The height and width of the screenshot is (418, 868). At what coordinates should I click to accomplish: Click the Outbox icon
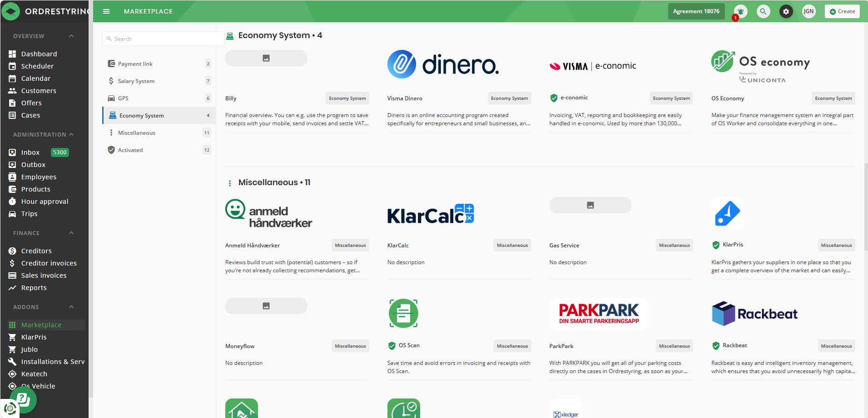point(12,165)
